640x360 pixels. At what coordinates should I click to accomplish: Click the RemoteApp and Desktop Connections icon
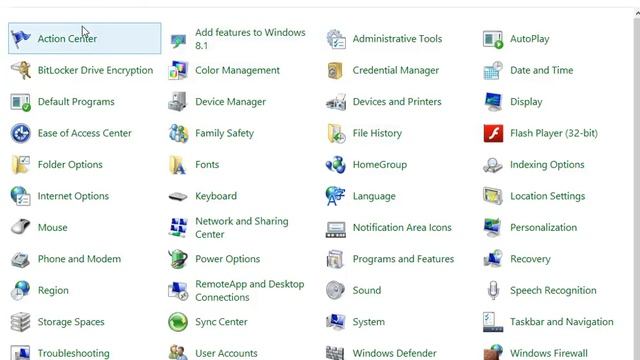click(x=178, y=290)
